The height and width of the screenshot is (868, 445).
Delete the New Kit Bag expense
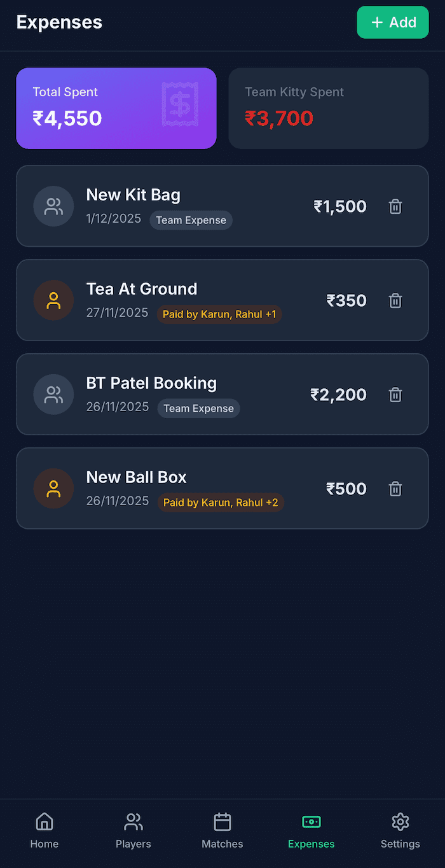tap(395, 207)
